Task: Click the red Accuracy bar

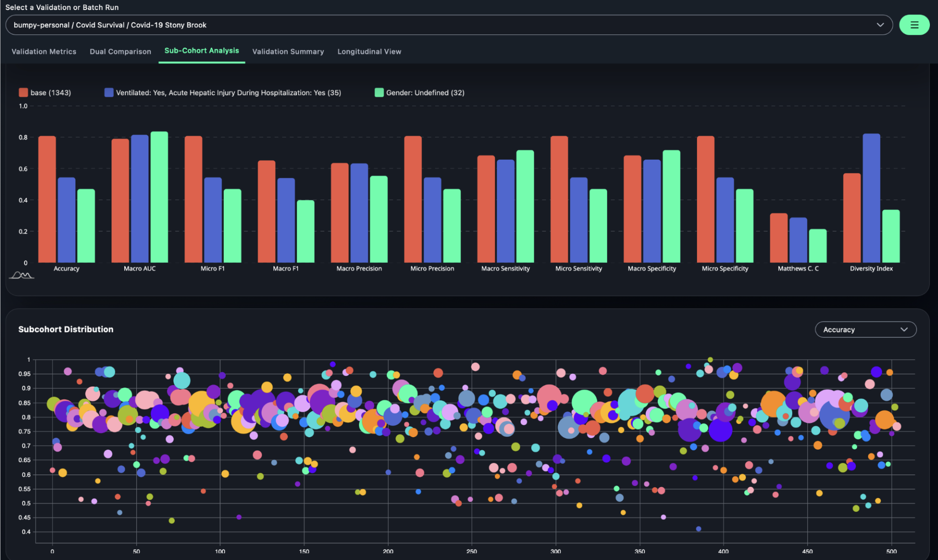Action: coord(47,199)
